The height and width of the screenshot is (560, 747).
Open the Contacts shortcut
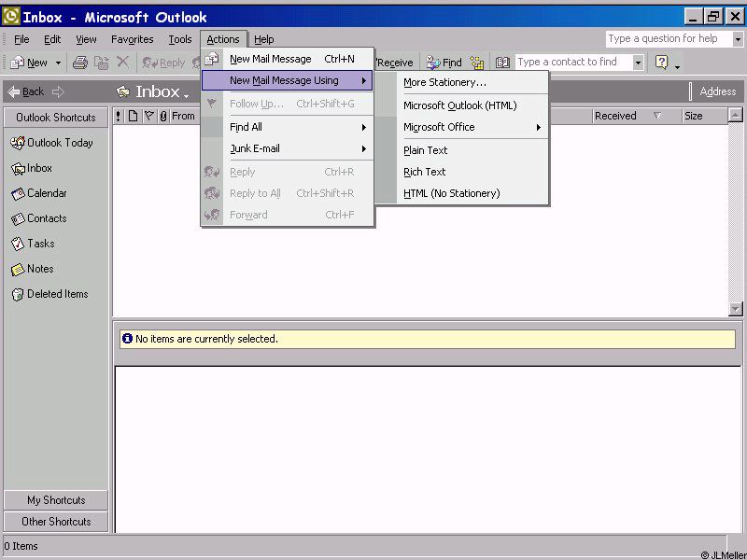pyautogui.click(x=38, y=218)
